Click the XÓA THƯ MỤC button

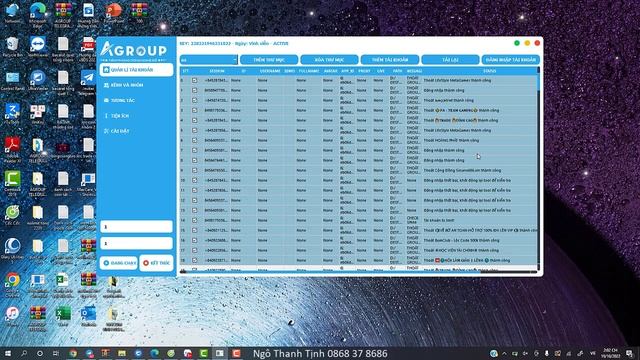[329, 60]
